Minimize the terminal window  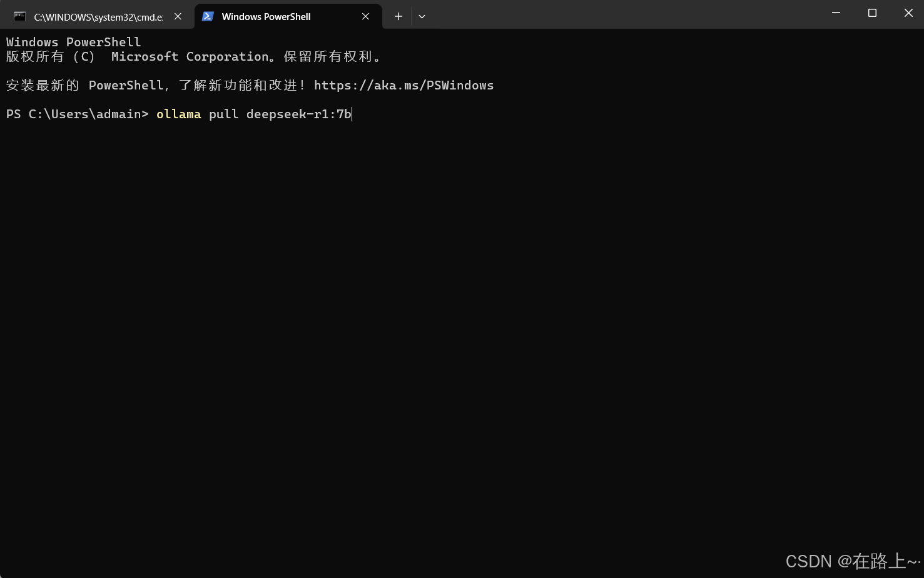pos(836,13)
